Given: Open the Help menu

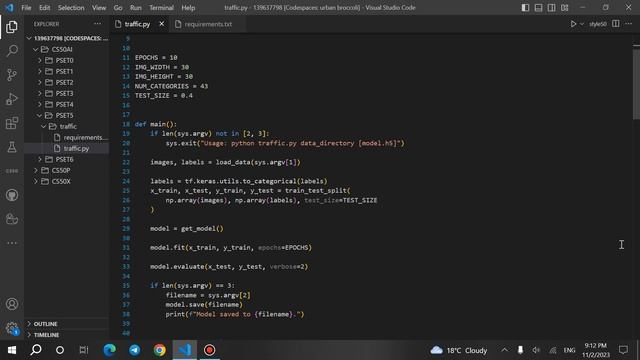Looking at the screenshot, I should [x=188, y=8].
